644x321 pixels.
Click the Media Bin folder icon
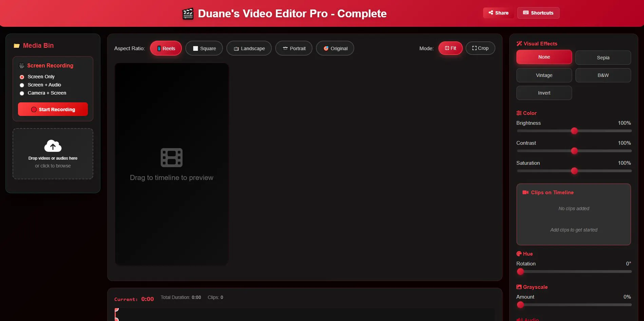[x=17, y=46]
